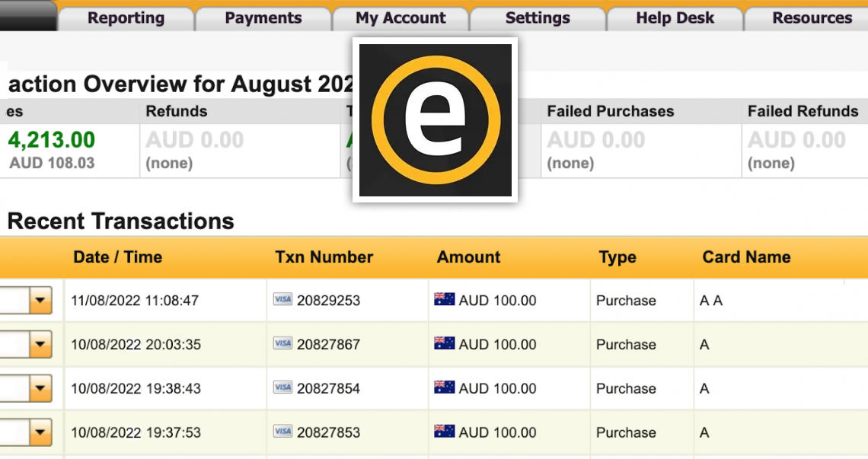868x459 pixels.
Task: Expand the dropdown for the 19:37:53 transaction
Action: 40,432
